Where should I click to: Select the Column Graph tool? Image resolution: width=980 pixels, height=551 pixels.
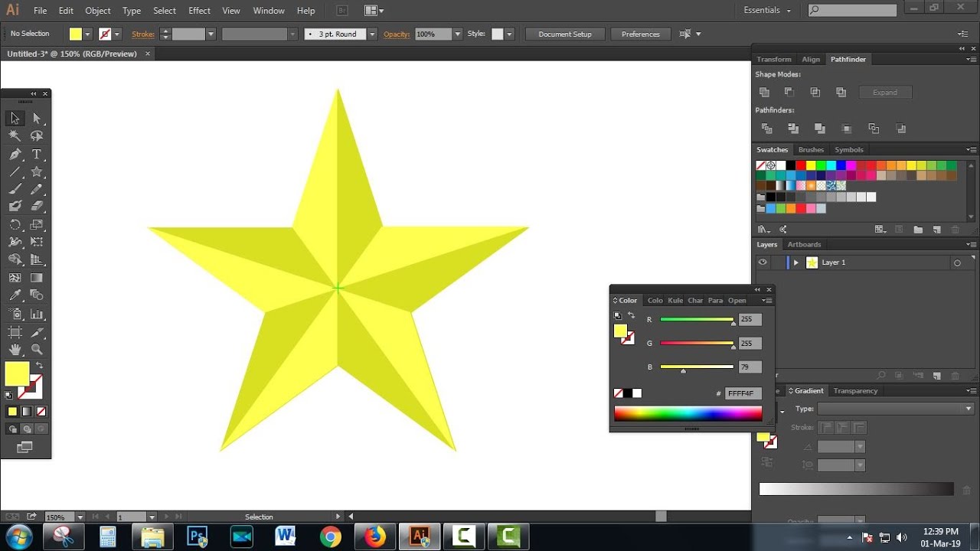click(37, 314)
